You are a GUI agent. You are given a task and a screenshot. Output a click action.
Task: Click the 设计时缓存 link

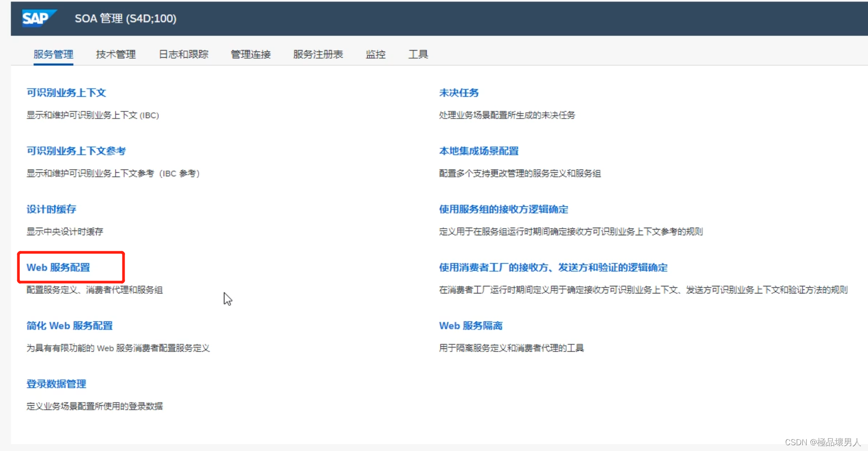(51, 209)
